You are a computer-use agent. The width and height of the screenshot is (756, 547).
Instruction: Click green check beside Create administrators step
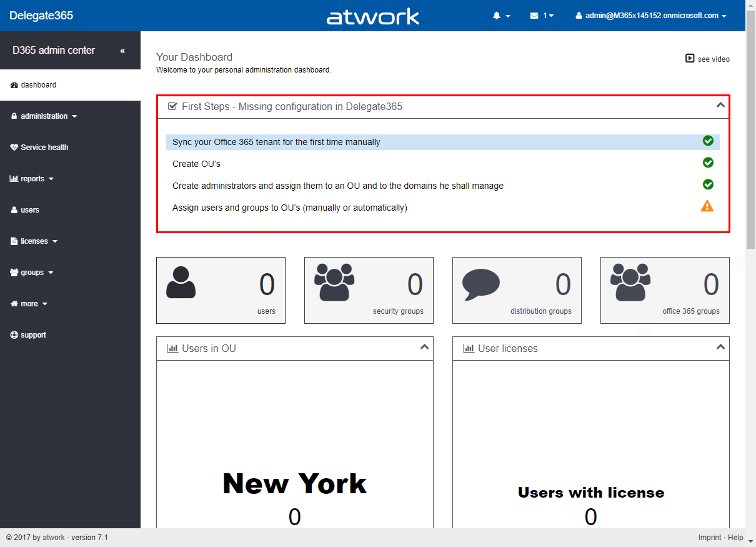(x=708, y=184)
